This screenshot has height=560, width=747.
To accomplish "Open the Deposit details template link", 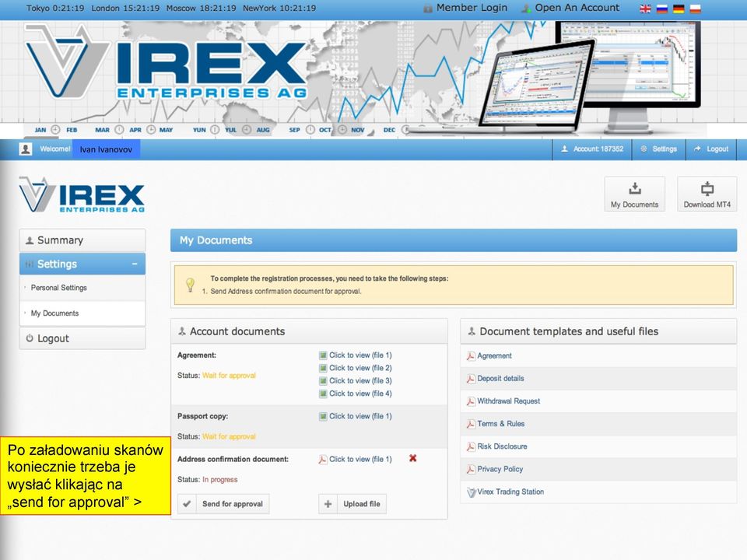I will (500, 379).
